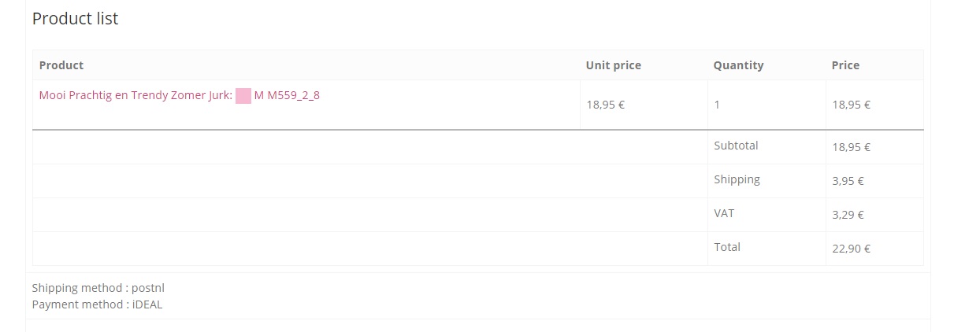
Task: Click the unit price 18,95 € cell
Action: (x=606, y=104)
